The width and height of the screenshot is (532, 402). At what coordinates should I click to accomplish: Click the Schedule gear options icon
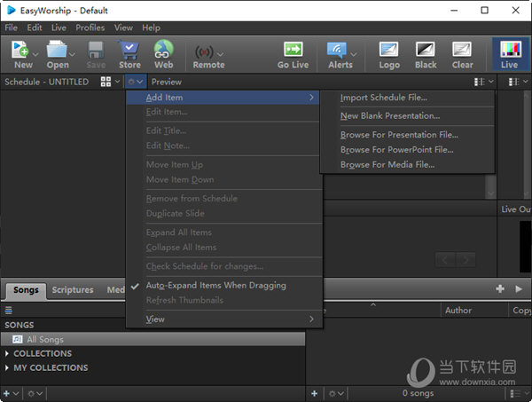tap(131, 82)
